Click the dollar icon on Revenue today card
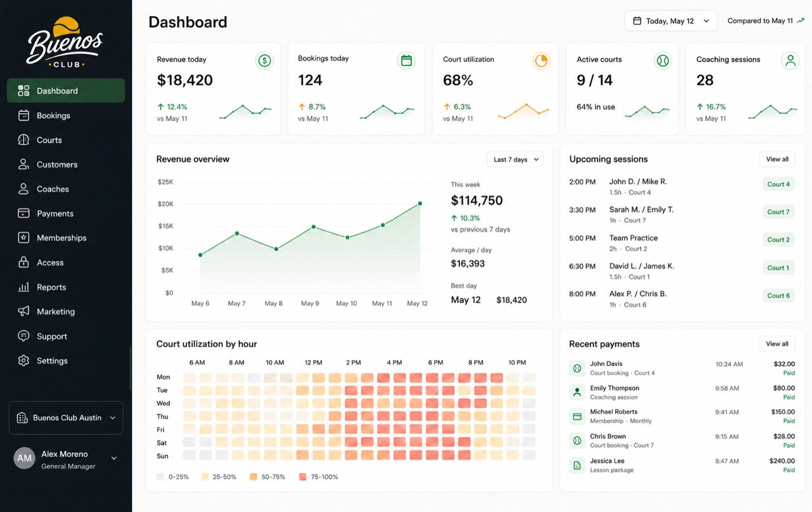812x512 pixels. coord(264,60)
